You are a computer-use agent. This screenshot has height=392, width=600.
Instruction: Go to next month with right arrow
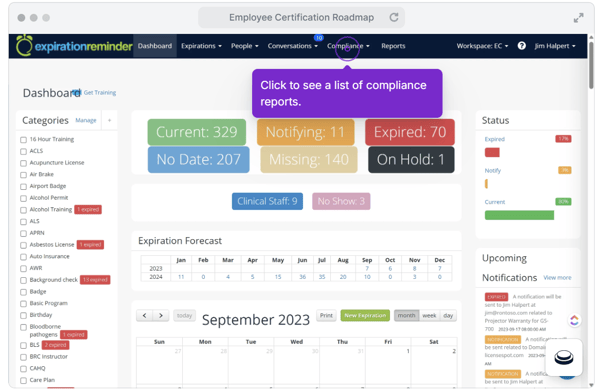click(161, 315)
